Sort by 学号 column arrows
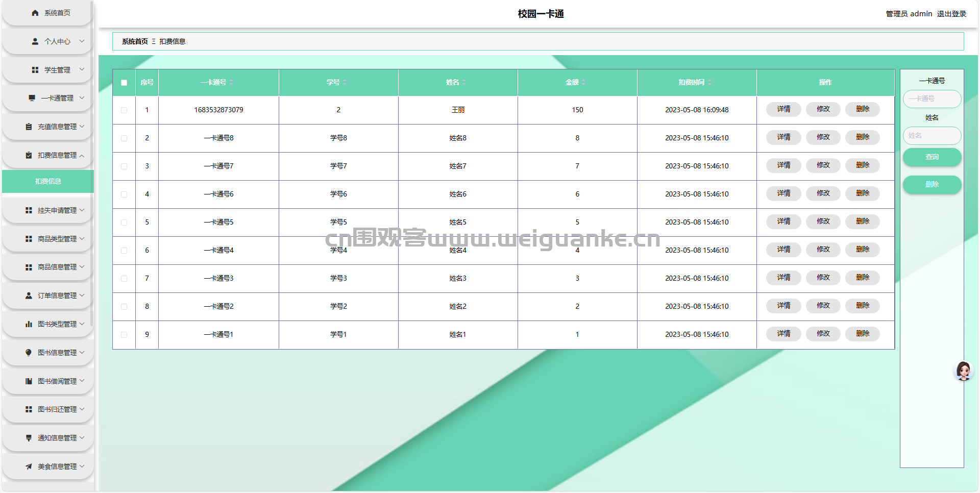980x493 pixels. (345, 82)
